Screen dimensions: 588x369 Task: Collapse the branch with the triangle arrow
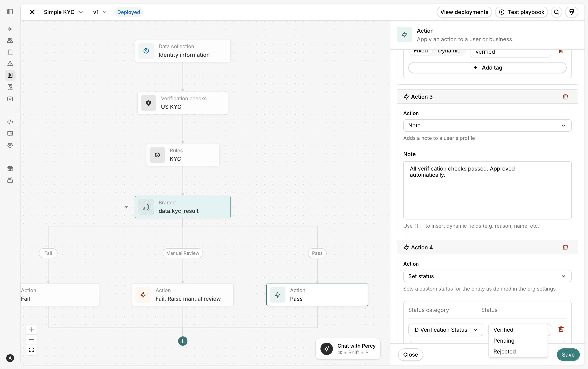pyautogui.click(x=126, y=207)
